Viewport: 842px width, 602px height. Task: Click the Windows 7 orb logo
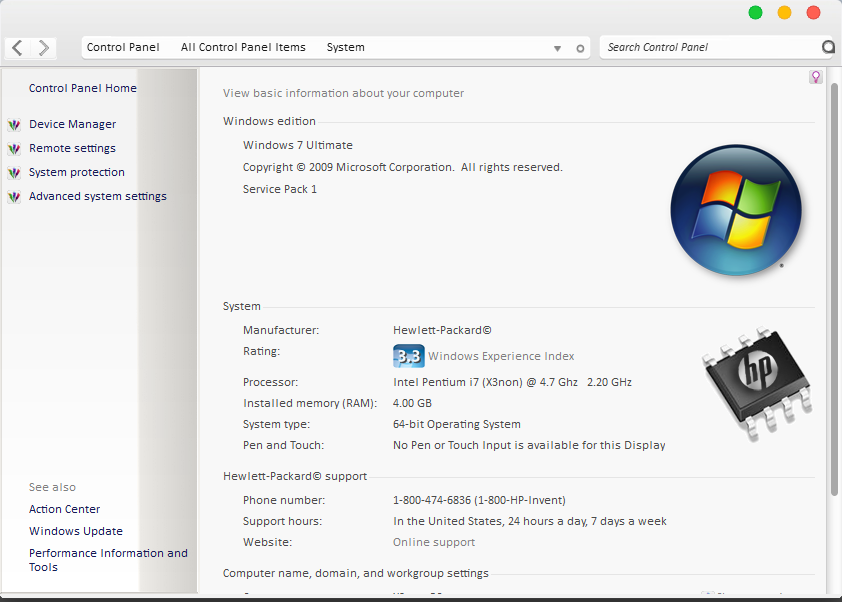click(x=736, y=210)
